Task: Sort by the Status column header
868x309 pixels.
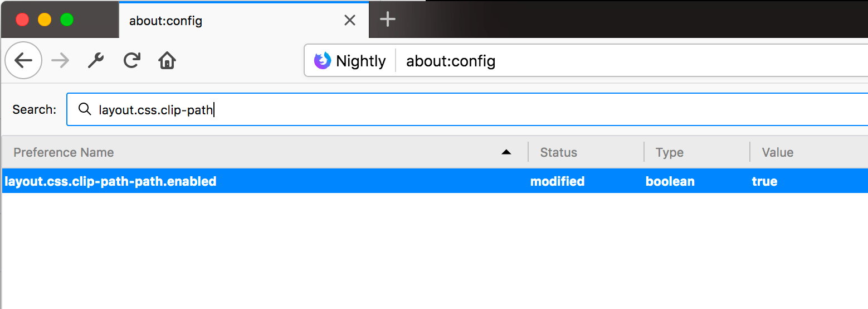Action: click(x=586, y=152)
